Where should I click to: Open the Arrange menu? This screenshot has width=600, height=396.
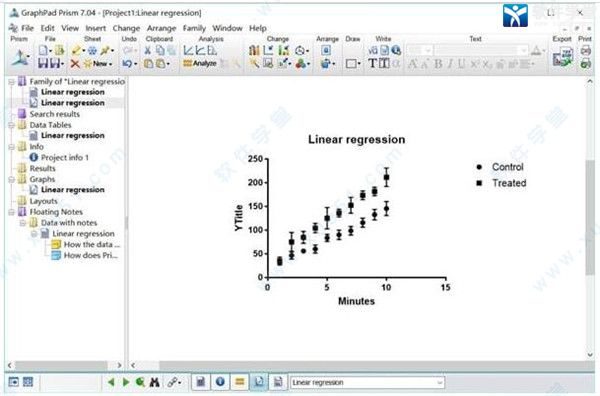[x=161, y=28]
